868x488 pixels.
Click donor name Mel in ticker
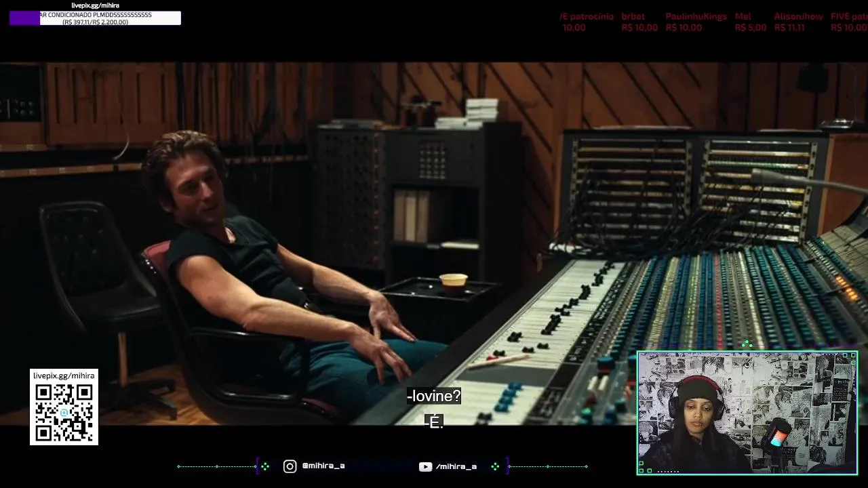pos(743,16)
